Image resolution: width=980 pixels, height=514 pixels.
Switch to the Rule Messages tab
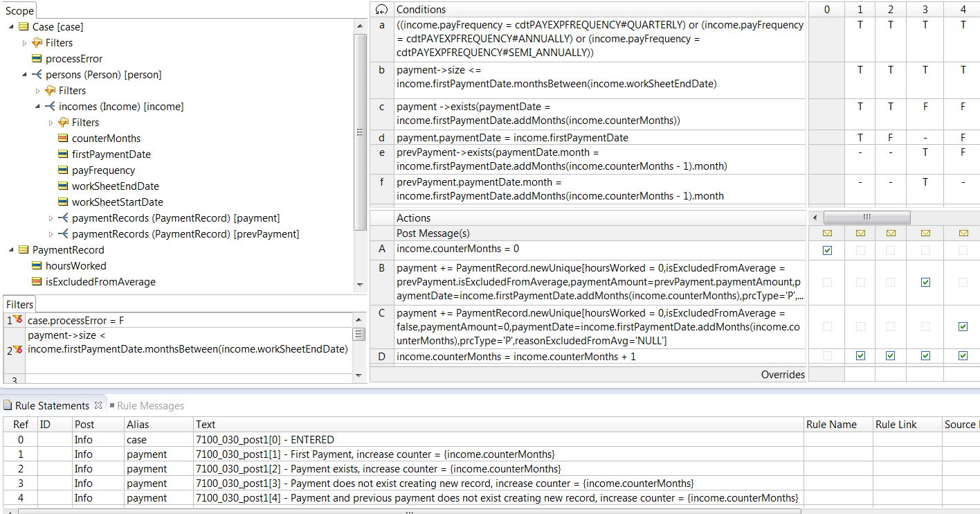tap(150, 406)
